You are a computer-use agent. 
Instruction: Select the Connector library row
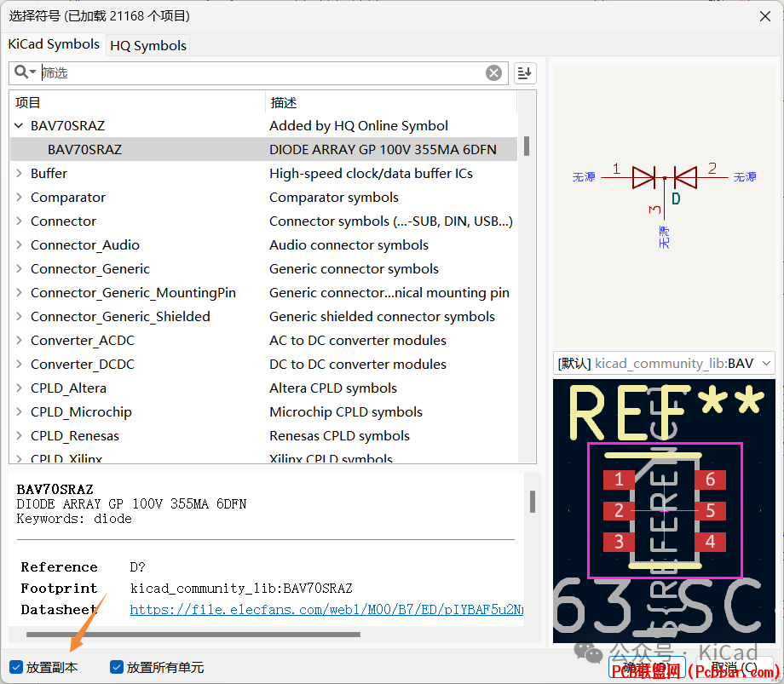[263, 221]
